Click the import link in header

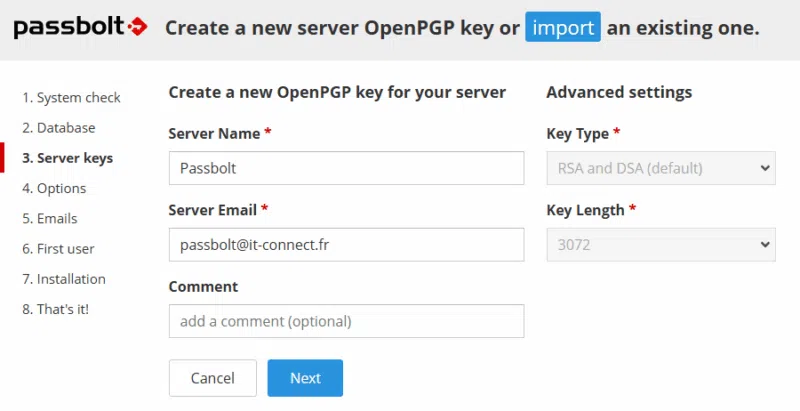pos(563,27)
